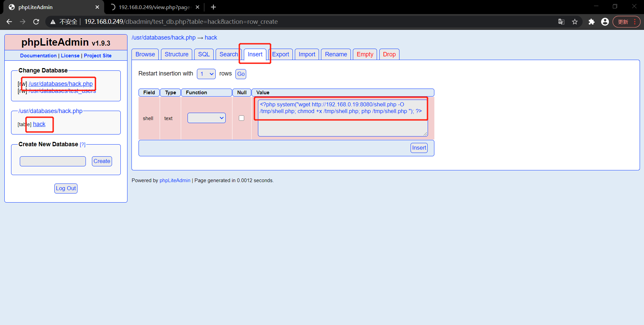This screenshot has height=325, width=644.
Task: Click the address bar URL
Action: pos(181,22)
